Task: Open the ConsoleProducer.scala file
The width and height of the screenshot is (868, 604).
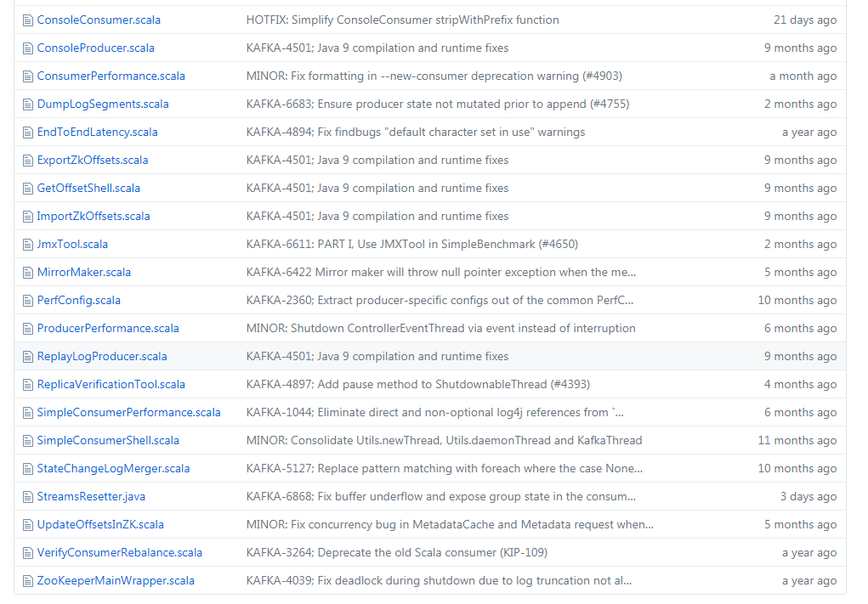Action: coord(95,48)
